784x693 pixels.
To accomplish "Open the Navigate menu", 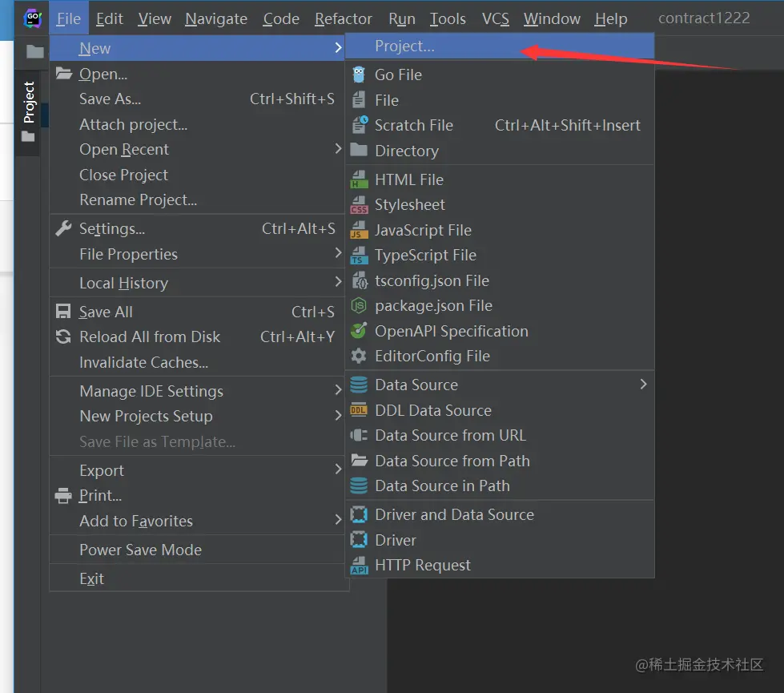I will (x=216, y=18).
